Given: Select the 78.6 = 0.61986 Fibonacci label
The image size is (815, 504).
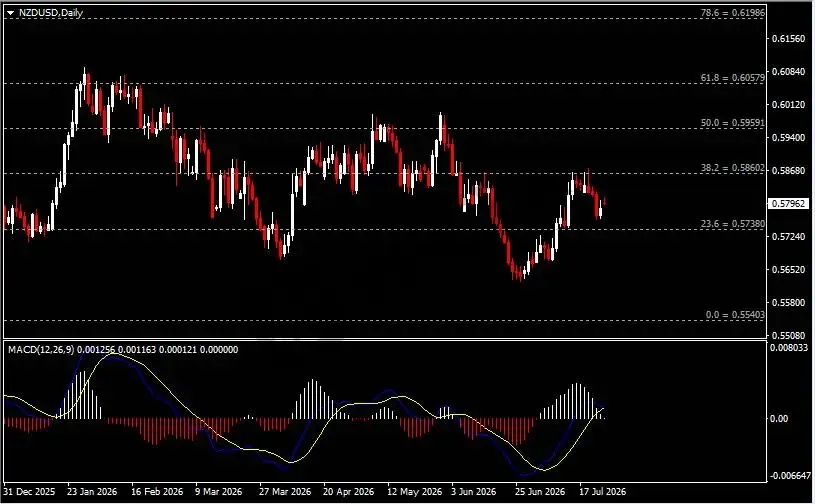Looking at the screenshot, I should pos(732,12).
